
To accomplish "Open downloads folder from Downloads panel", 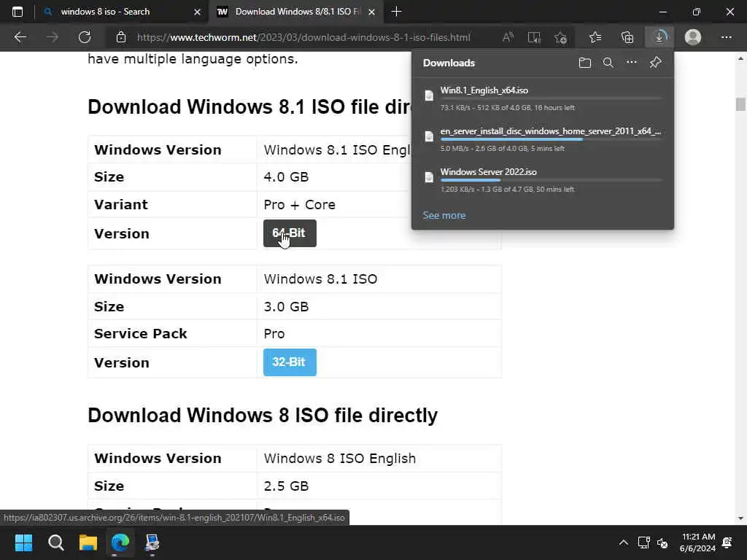I will (585, 63).
